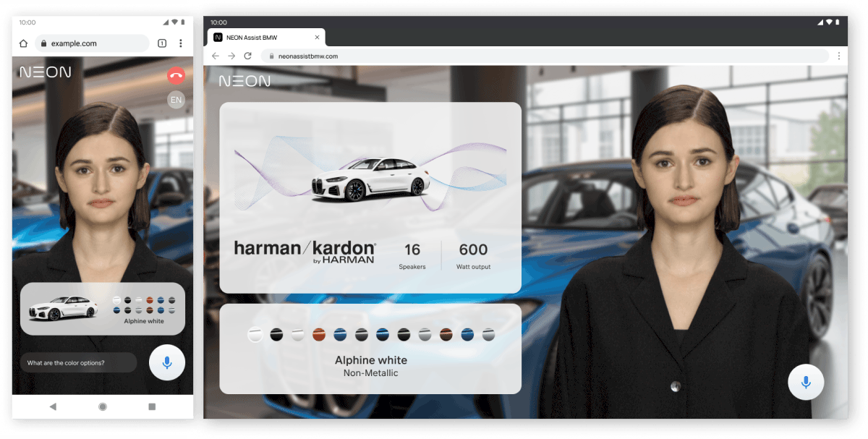Click the padlock icon beside example.com
The height and width of the screenshot is (439, 868).
click(44, 43)
